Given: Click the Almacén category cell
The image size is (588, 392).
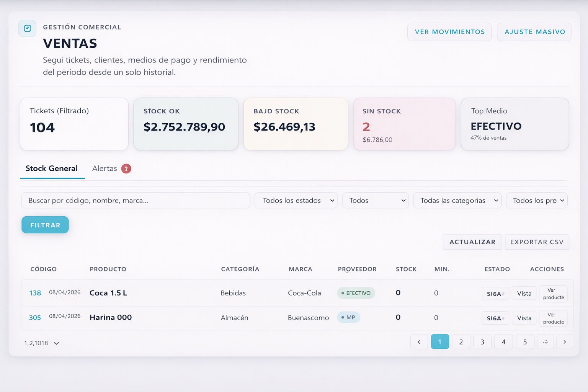Looking at the screenshot, I should click(x=234, y=318).
